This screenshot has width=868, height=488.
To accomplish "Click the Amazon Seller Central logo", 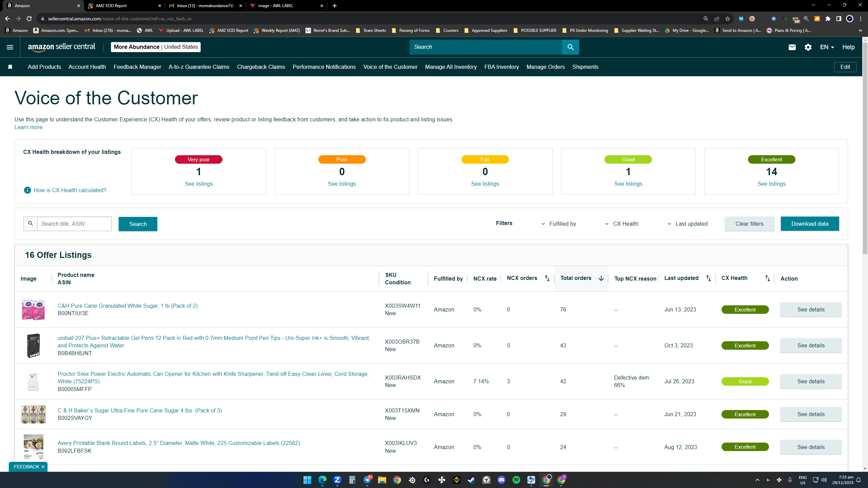I will tap(61, 47).
